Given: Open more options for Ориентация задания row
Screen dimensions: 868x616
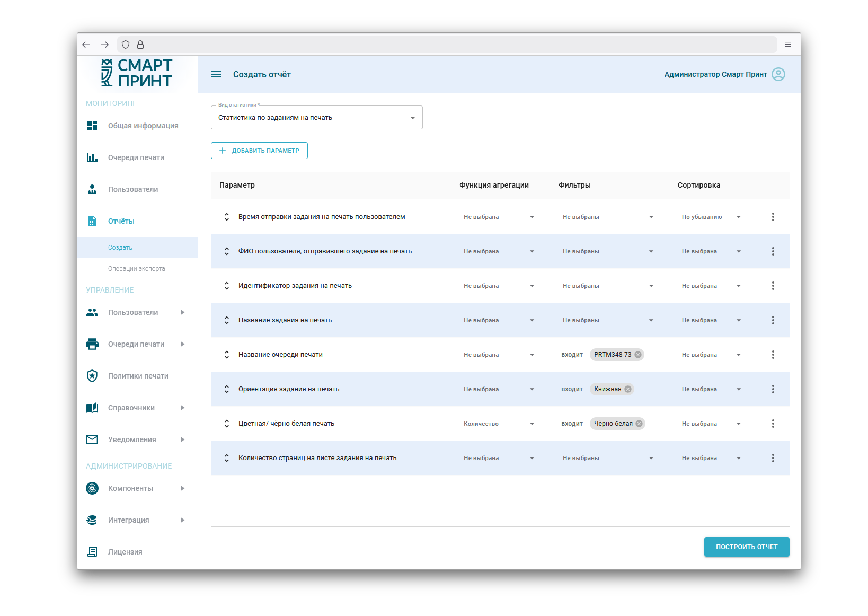Looking at the screenshot, I should (x=773, y=389).
